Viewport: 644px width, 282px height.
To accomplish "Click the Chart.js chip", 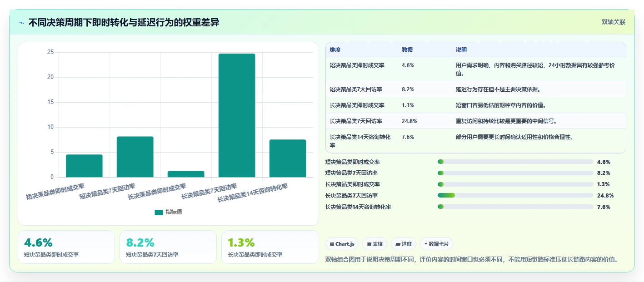I will coord(342,244).
